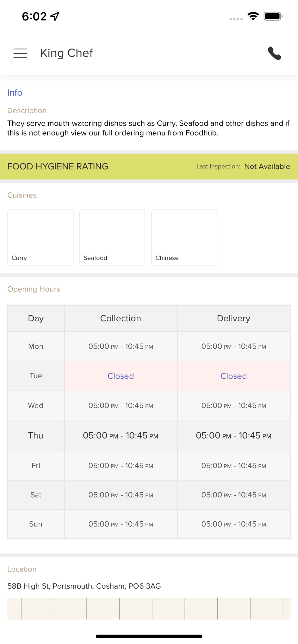Tap the Not Available inspection value

point(267,166)
